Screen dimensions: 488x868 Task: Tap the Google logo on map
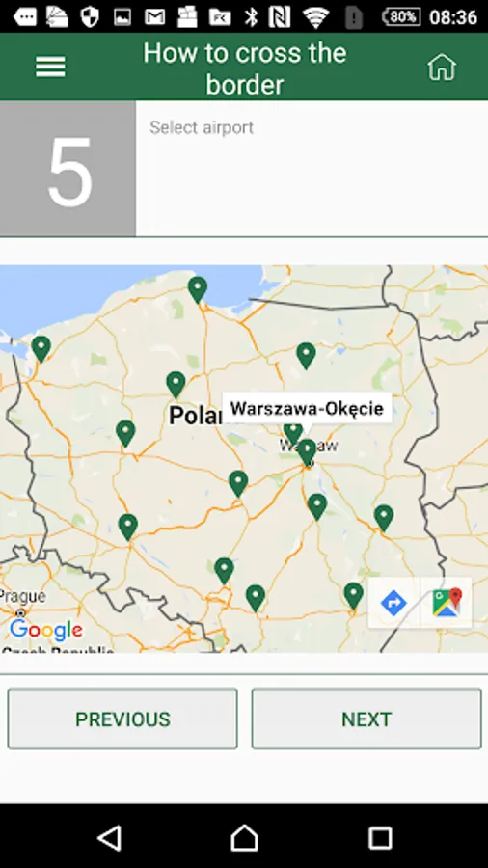pos(46,630)
